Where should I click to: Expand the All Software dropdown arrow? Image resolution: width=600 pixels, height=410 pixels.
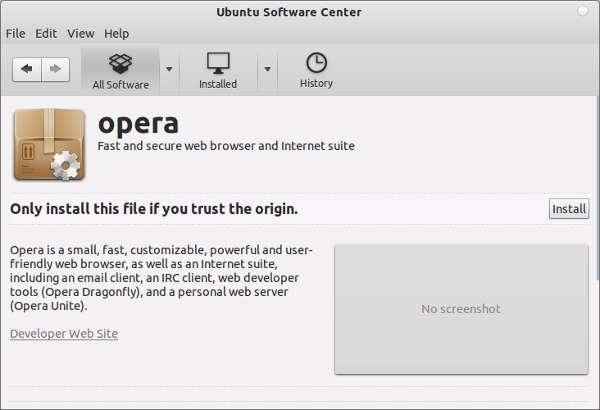[x=169, y=70]
